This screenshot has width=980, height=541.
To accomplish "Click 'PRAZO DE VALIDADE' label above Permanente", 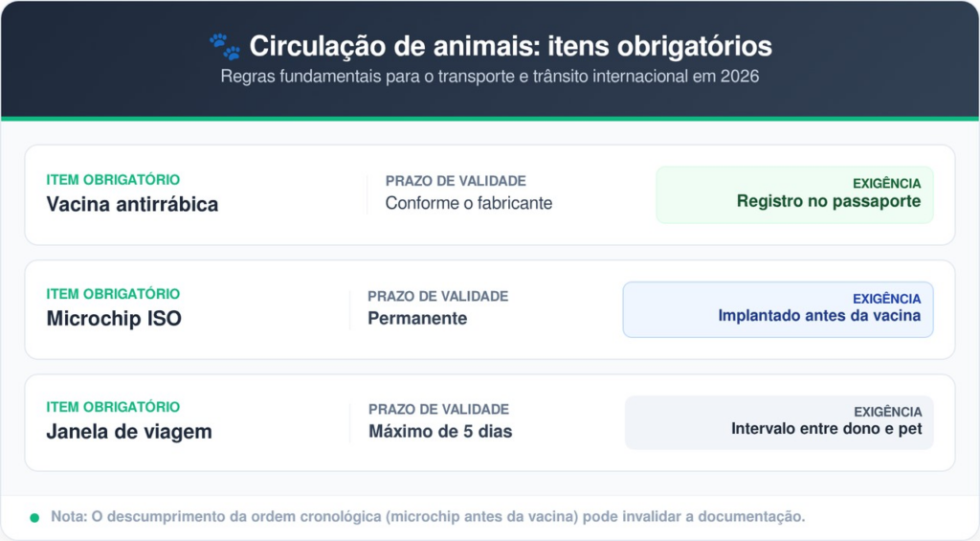I will pos(437,296).
